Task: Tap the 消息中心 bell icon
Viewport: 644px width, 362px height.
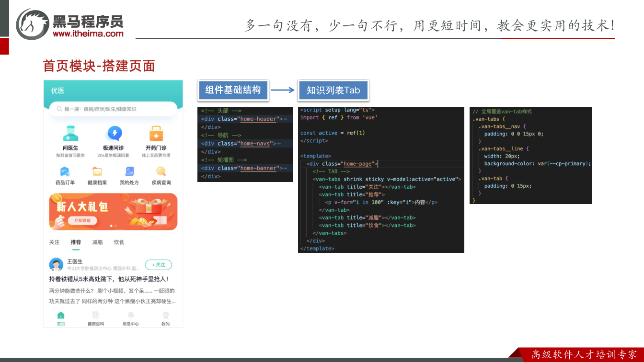Action: pos(131,315)
